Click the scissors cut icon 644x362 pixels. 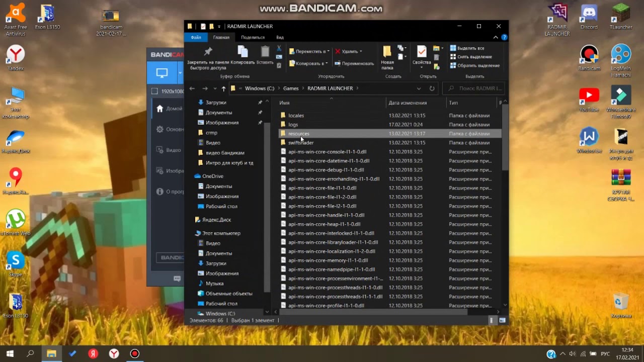tap(279, 48)
